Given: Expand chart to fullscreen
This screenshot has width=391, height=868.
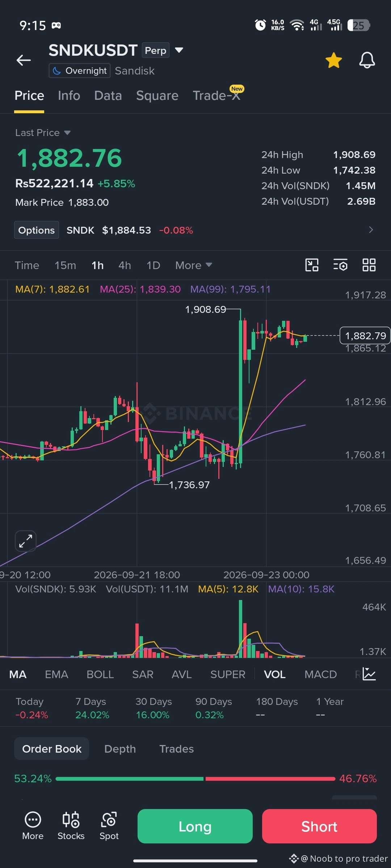Looking at the screenshot, I should (x=26, y=541).
